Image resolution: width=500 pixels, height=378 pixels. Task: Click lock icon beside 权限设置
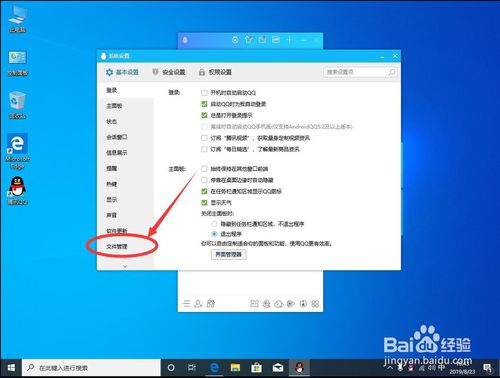pyautogui.click(x=202, y=72)
